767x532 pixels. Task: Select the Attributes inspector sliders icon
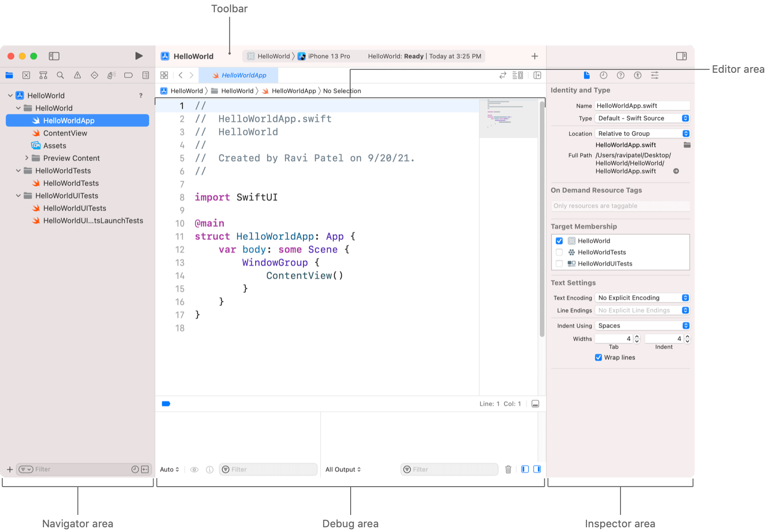(x=655, y=75)
